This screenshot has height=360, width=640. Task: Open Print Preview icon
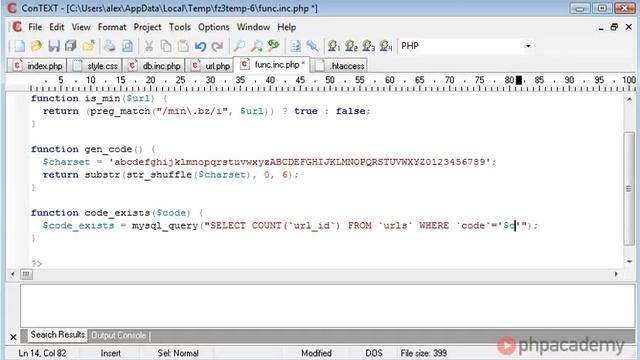[127, 46]
